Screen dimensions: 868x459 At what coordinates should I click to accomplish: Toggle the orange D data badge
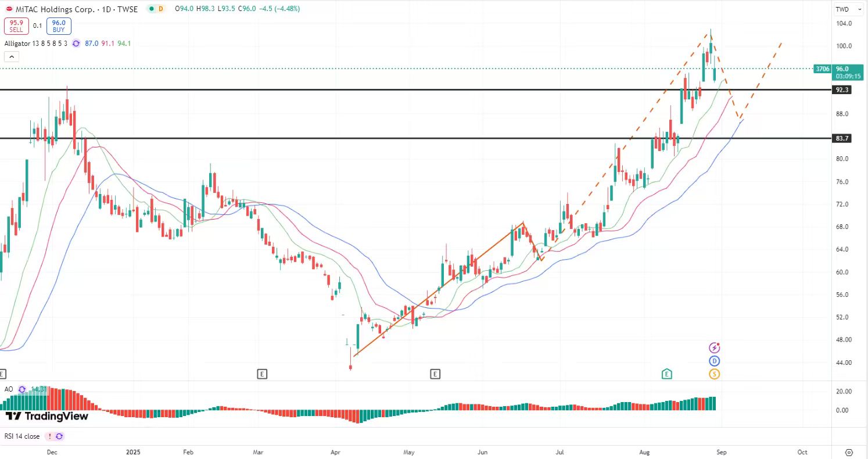point(161,9)
